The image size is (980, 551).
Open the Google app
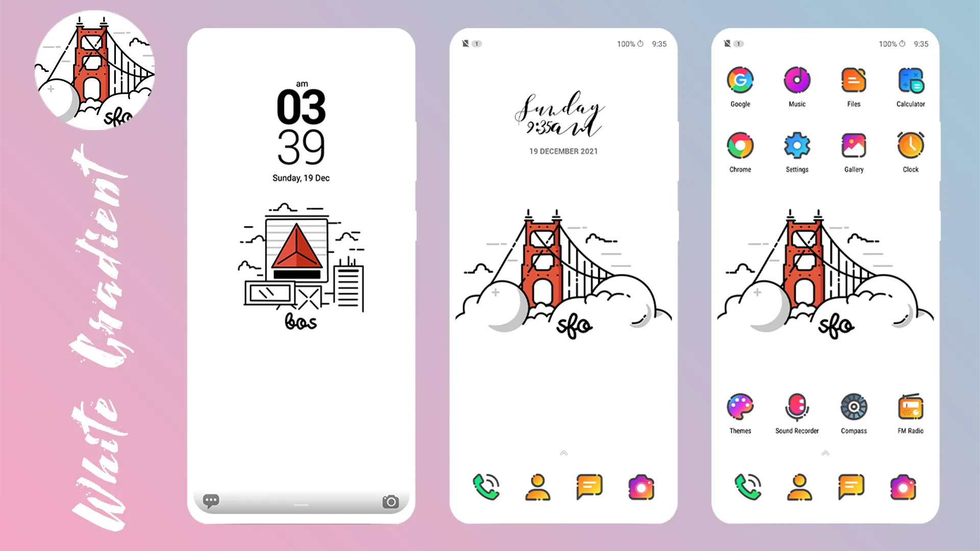point(740,80)
